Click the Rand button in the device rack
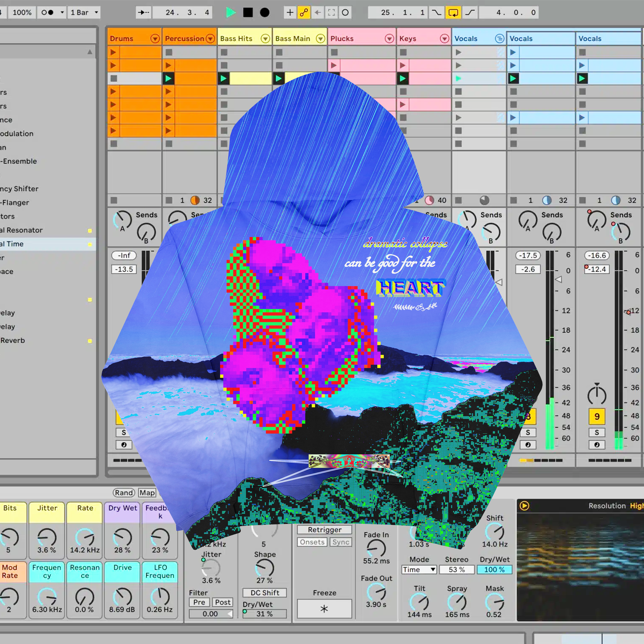 tap(124, 493)
